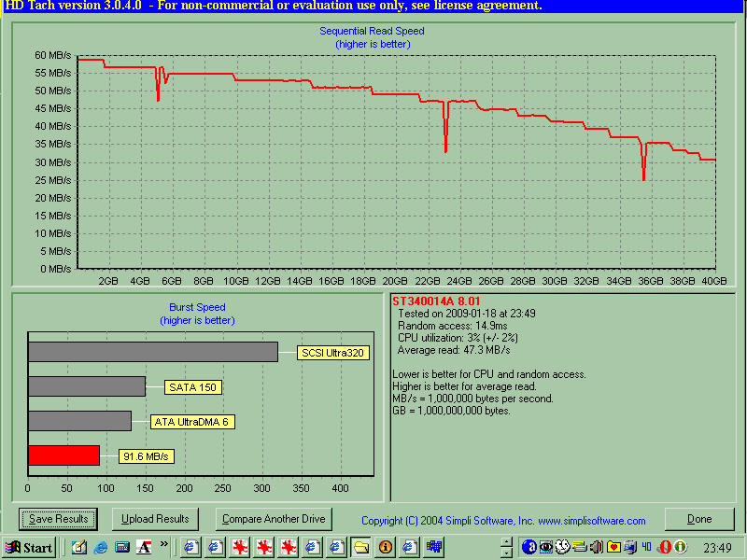Screen dimensions: 747x560
Task: Open the speaker volume tray icon
Action: (x=597, y=547)
